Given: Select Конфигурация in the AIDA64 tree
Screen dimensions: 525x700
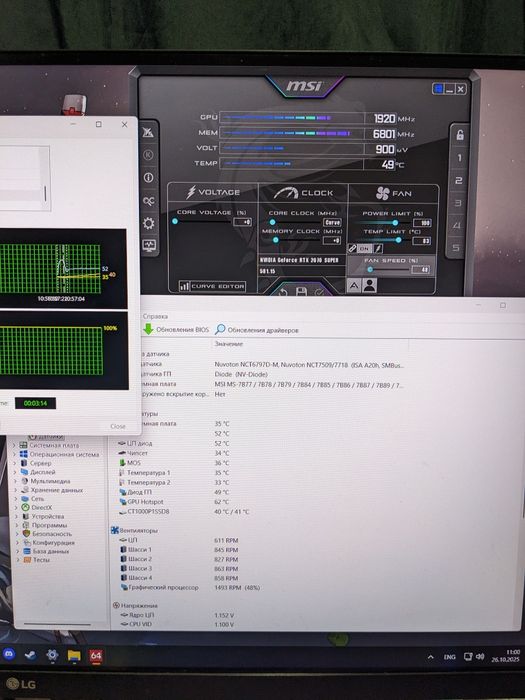Looking at the screenshot, I should (x=53, y=543).
